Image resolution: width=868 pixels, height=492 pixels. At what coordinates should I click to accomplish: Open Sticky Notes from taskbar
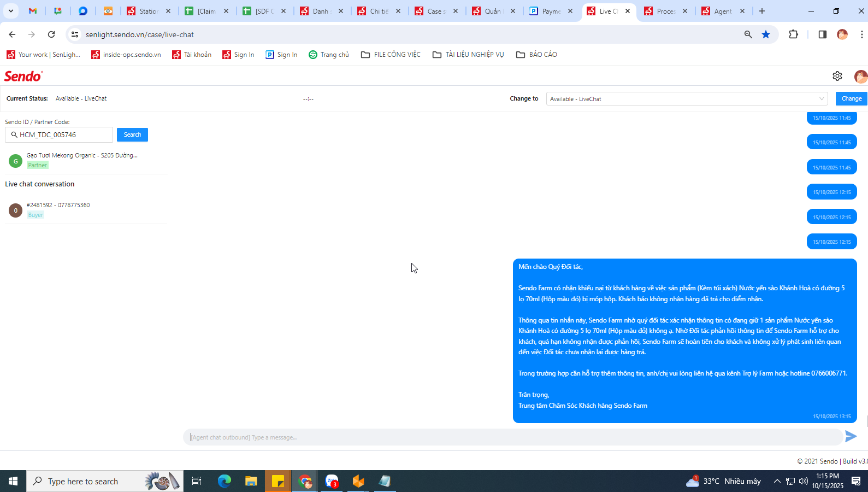(278, 481)
